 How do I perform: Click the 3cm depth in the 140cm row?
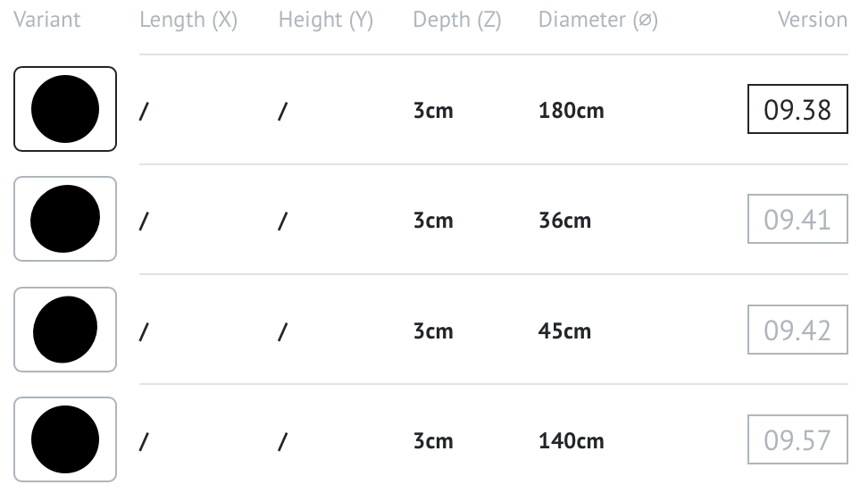coord(433,441)
